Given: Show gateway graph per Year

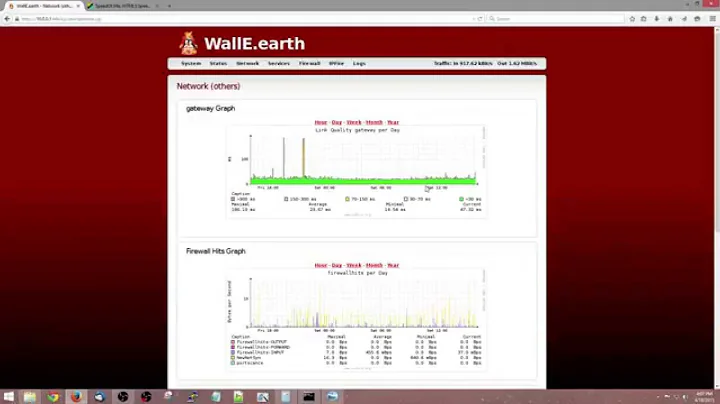Looking at the screenshot, I should tap(393, 123).
